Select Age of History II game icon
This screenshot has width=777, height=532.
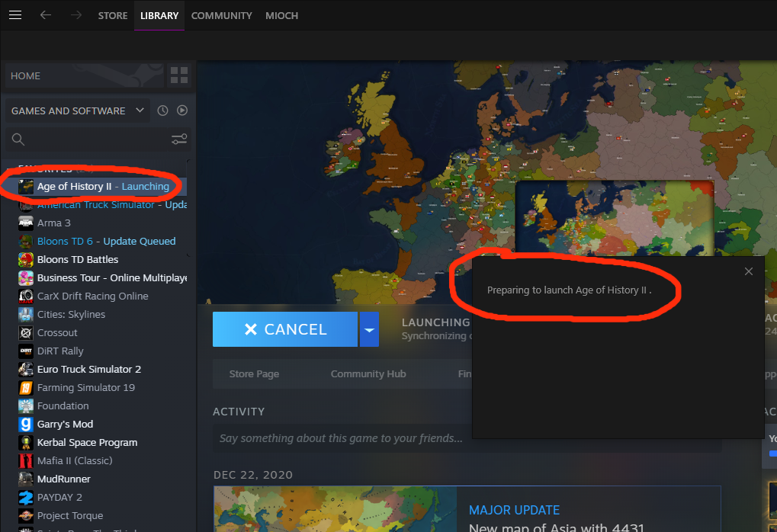point(26,186)
